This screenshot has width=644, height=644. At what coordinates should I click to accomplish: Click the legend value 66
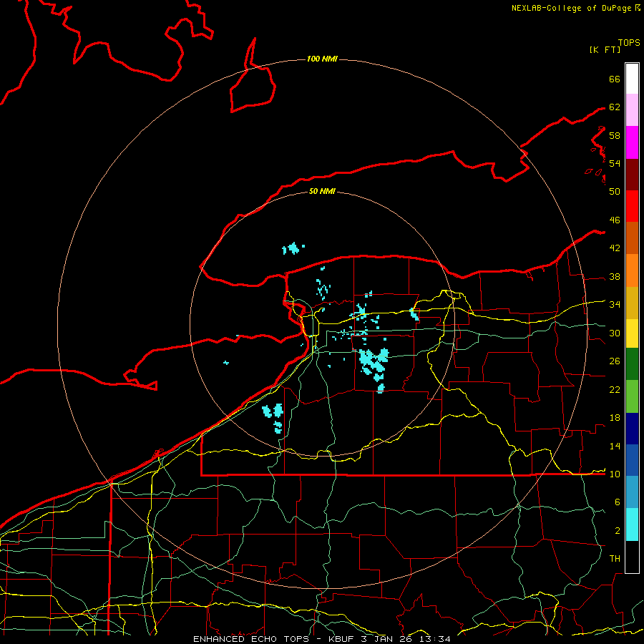pyautogui.click(x=615, y=79)
